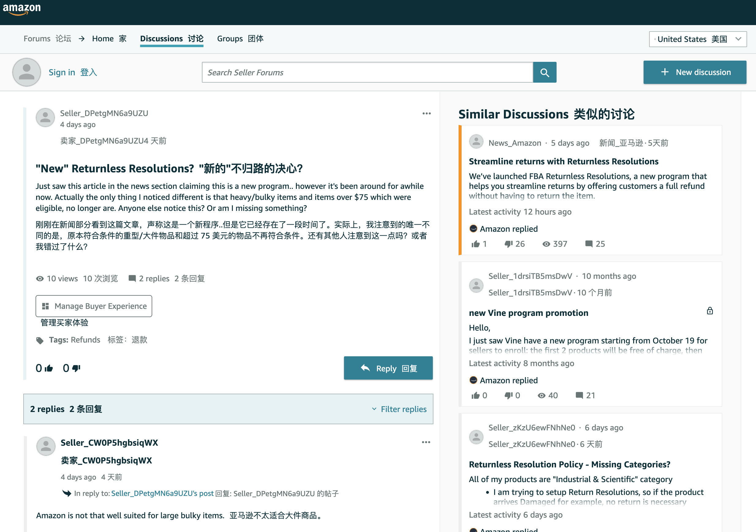The image size is (756, 532).
Task: Toggle thumbs down on the main post
Action: click(x=76, y=368)
